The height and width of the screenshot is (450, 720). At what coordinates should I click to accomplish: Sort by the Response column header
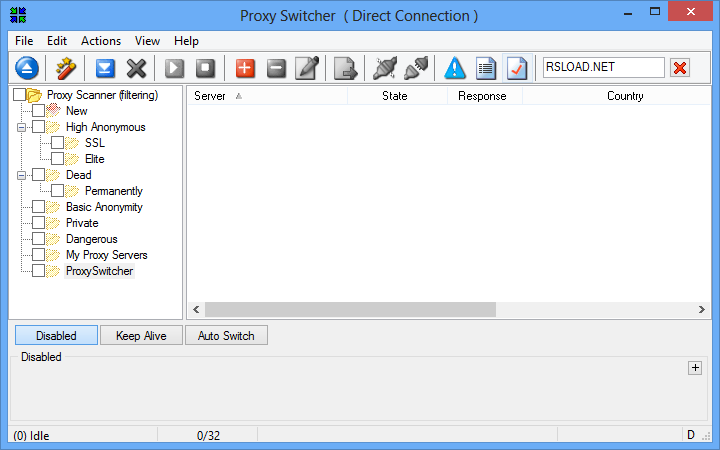(x=485, y=96)
